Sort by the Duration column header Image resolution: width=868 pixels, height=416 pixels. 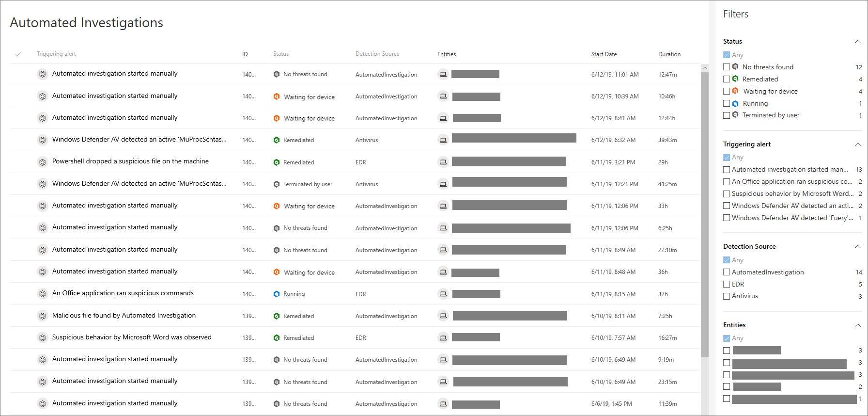(669, 54)
